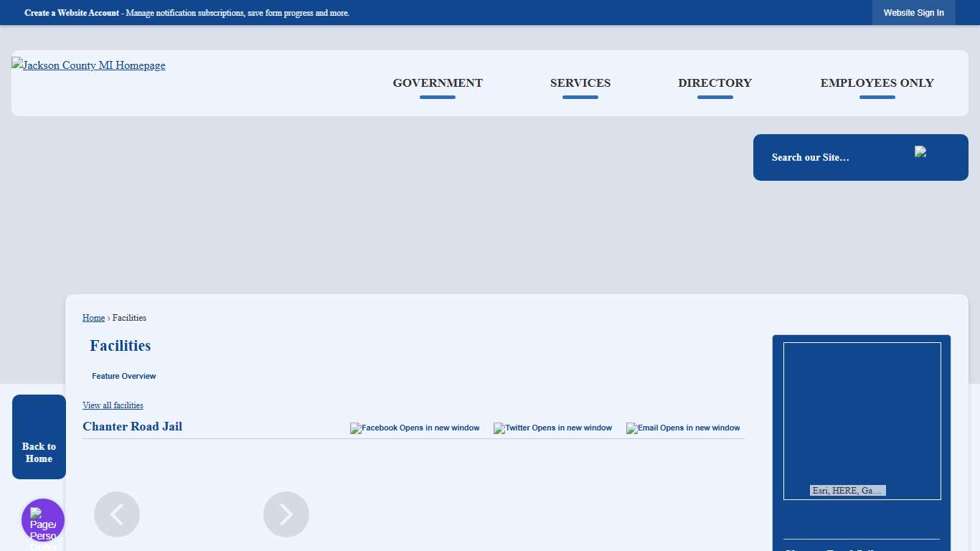980x551 pixels.
Task: Select the Feature Overview tab
Action: coord(123,376)
